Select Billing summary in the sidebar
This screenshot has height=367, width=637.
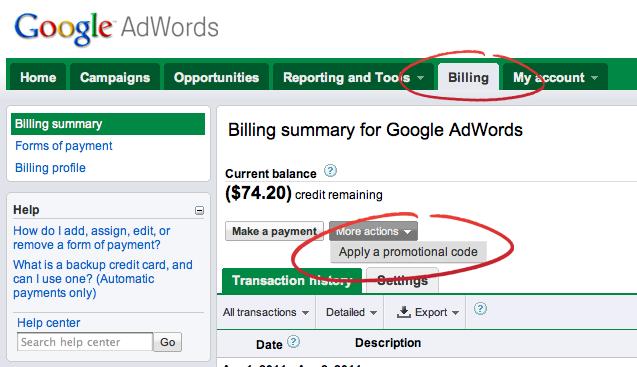coord(108,124)
